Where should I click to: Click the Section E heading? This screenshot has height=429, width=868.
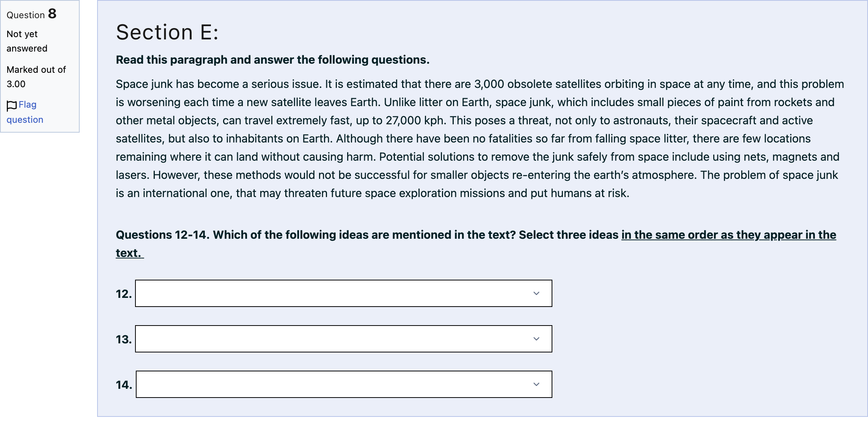pos(167,32)
